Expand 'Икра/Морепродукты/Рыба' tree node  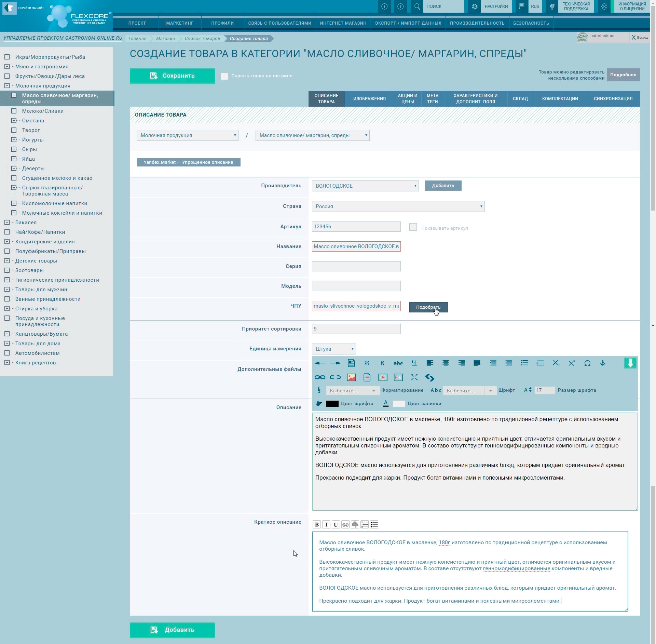7,57
